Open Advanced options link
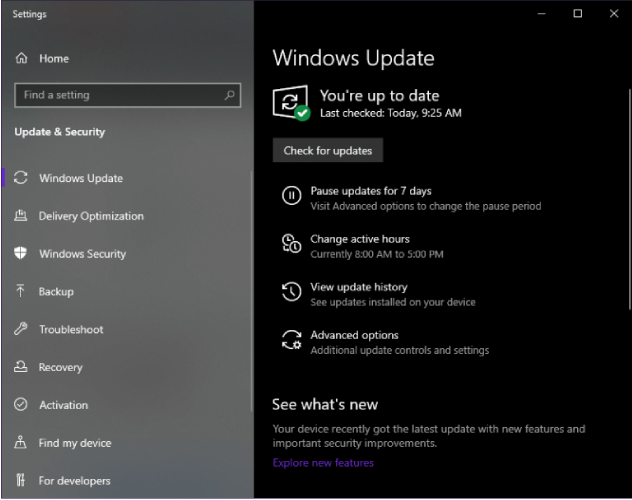632x500 pixels. tap(354, 335)
